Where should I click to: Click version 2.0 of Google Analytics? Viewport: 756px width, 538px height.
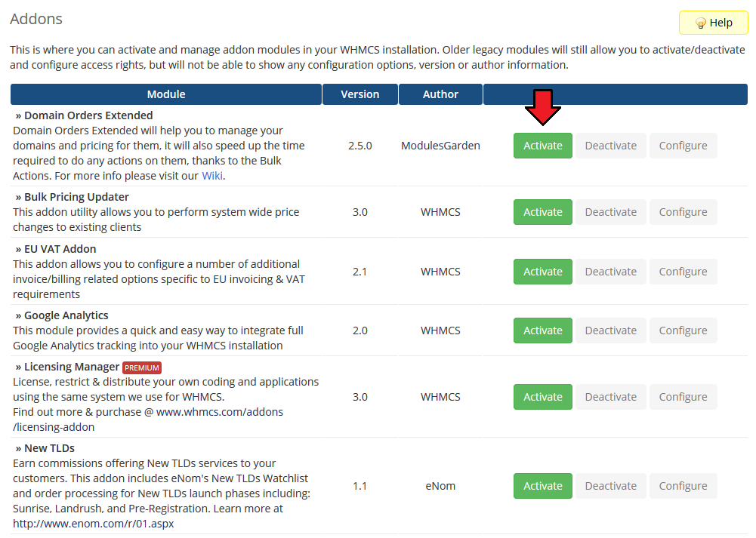[359, 330]
